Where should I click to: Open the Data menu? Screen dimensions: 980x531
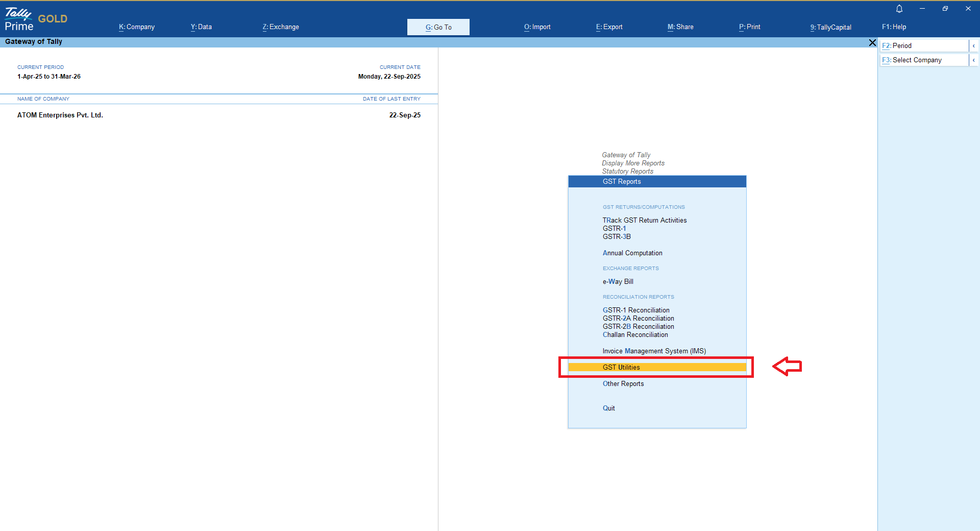tap(201, 27)
